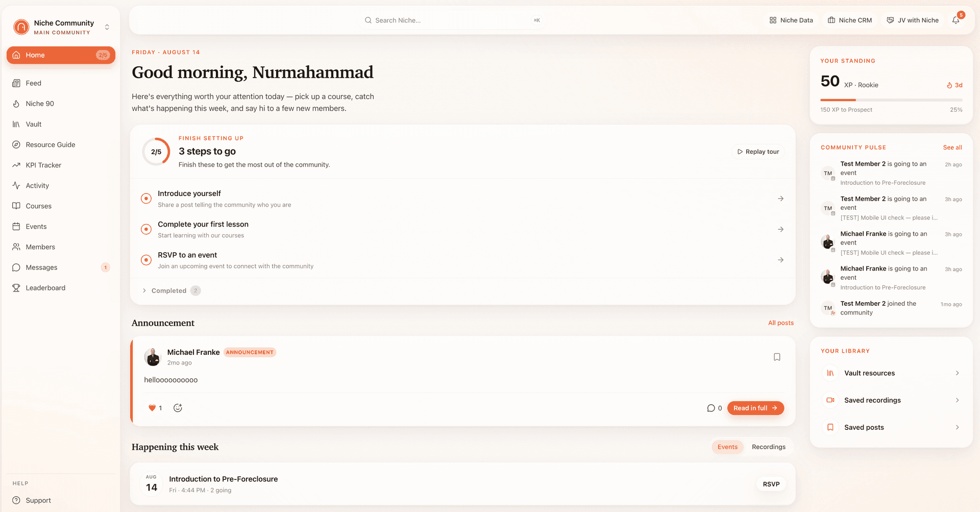Click the Courses book icon

16,206
